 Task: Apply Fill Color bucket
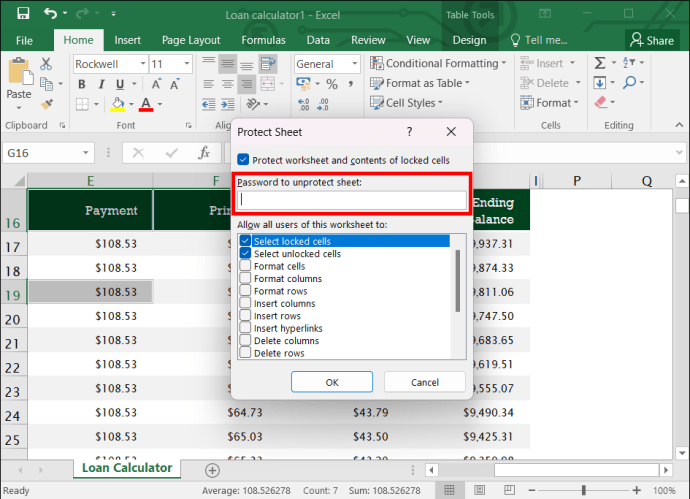[117, 104]
